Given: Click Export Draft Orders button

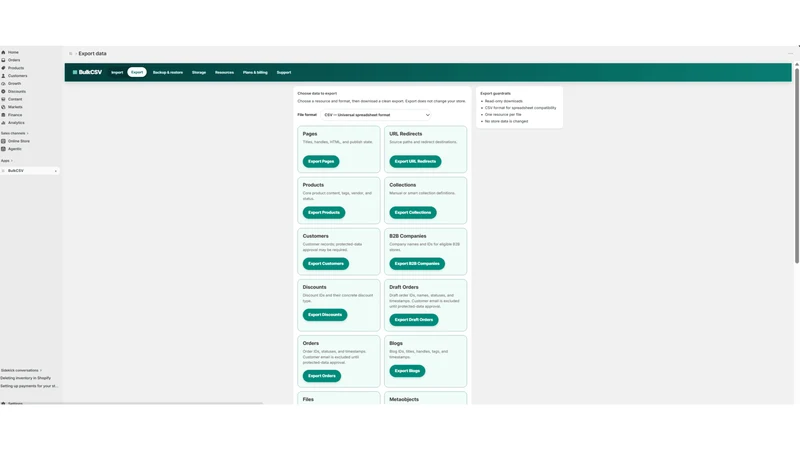Looking at the screenshot, I should [414, 320].
